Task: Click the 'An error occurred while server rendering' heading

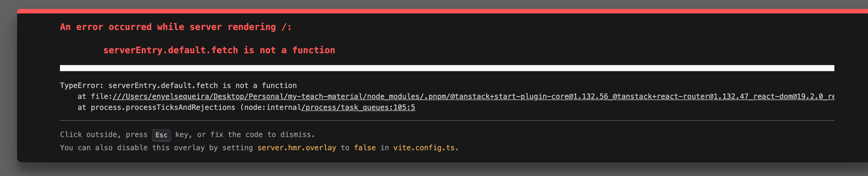Action: [x=175, y=27]
